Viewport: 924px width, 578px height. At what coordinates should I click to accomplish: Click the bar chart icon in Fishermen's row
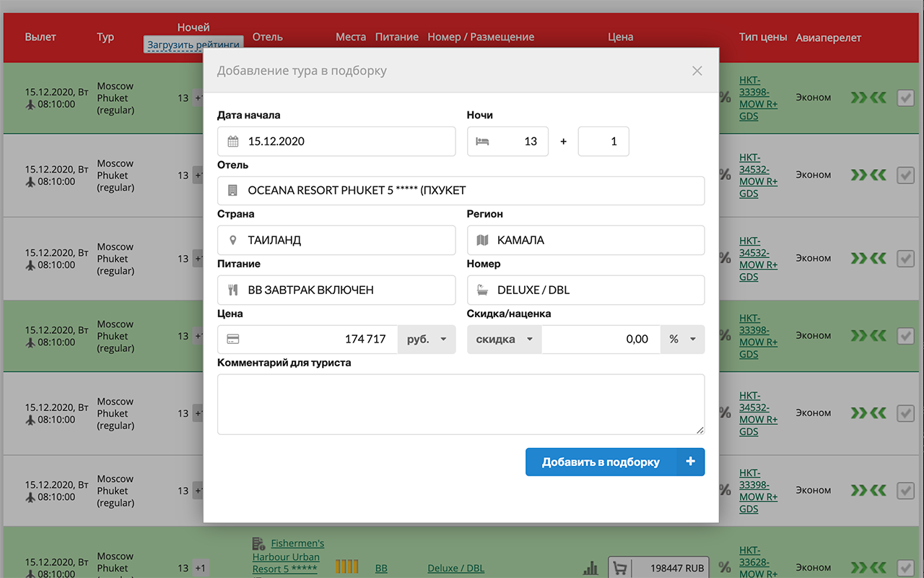tap(590, 569)
